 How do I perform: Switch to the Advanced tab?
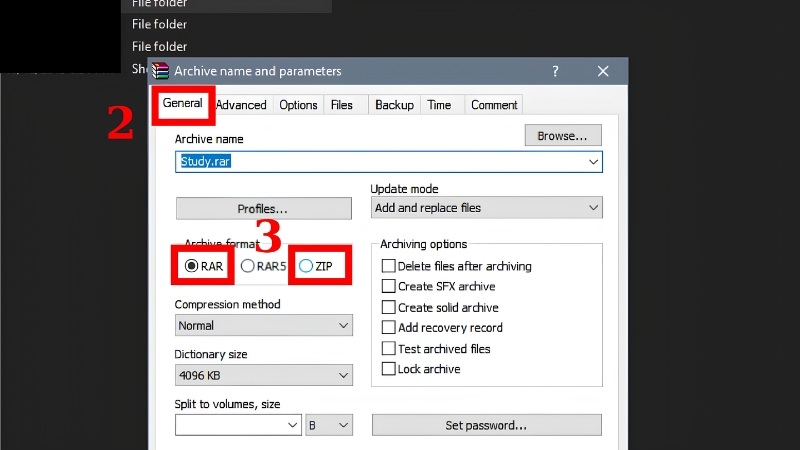pos(241,105)
